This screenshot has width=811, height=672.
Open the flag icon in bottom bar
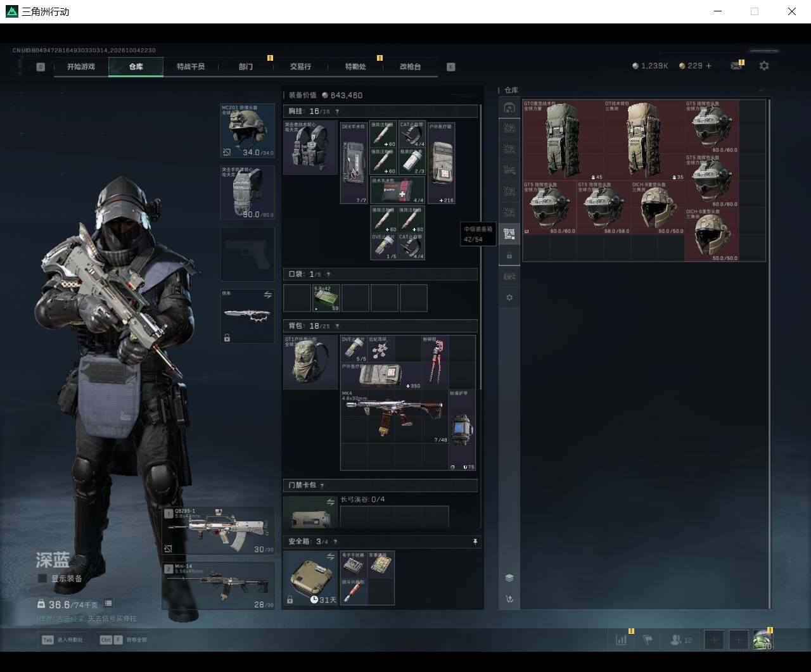click(x=648, y=640)
